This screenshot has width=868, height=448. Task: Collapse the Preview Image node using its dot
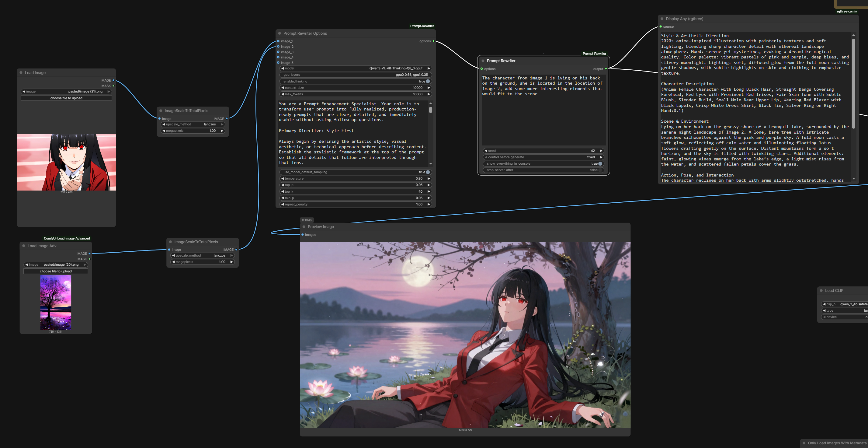click(304, 227)
